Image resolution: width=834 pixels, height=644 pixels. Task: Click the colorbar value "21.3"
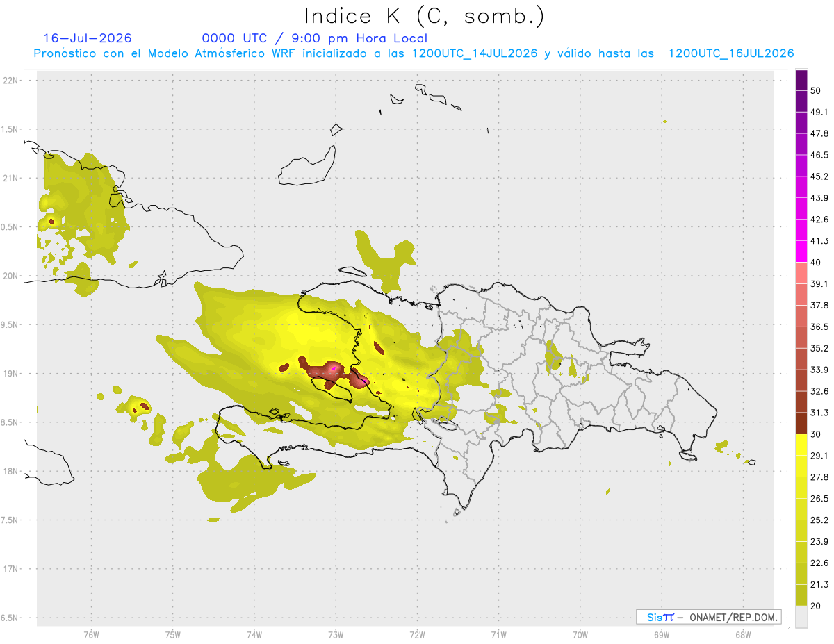(819, 584)
